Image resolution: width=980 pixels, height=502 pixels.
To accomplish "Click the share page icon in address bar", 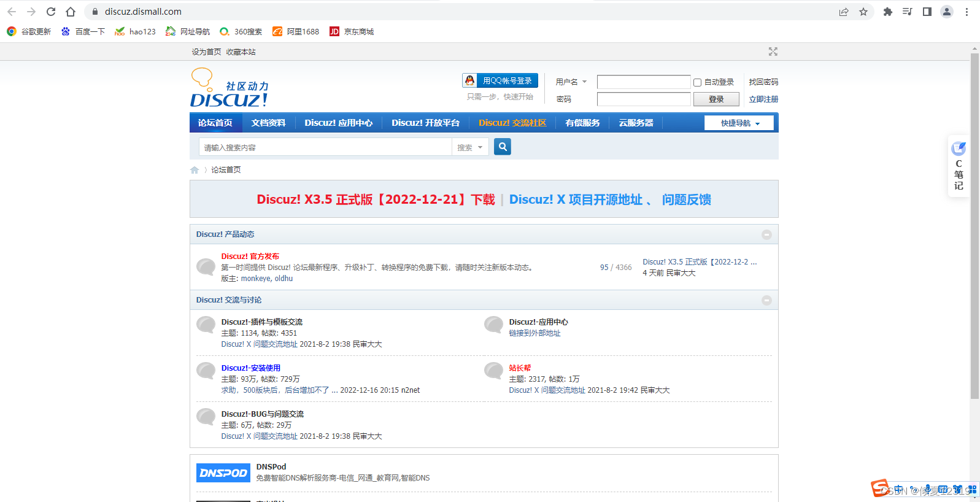I will click(844, 12).
